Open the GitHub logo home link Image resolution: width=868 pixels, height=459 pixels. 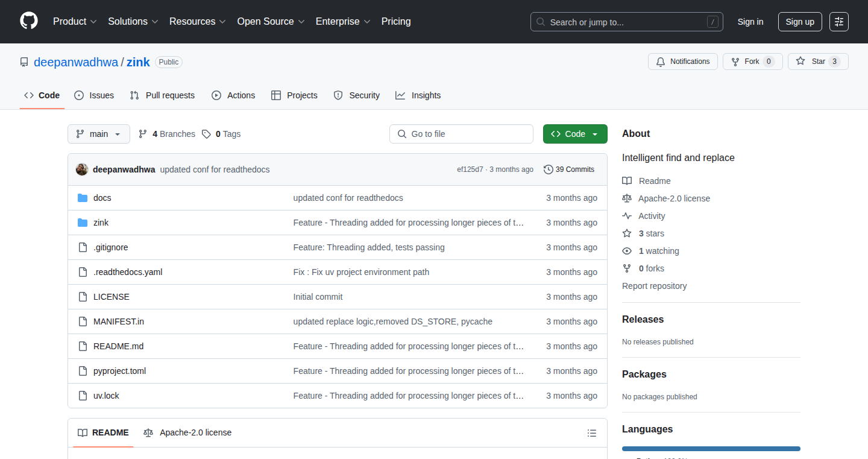pyautogui.click(x=29, y=21)
